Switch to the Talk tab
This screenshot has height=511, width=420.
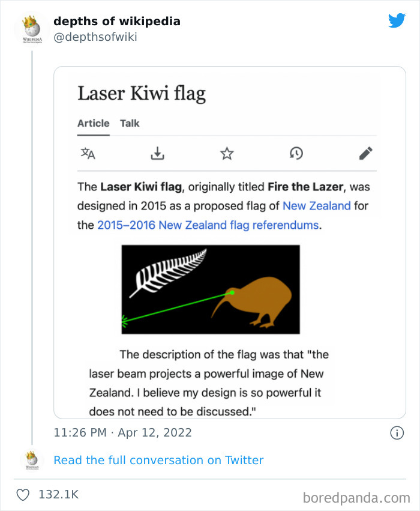[x=130, y=123]
